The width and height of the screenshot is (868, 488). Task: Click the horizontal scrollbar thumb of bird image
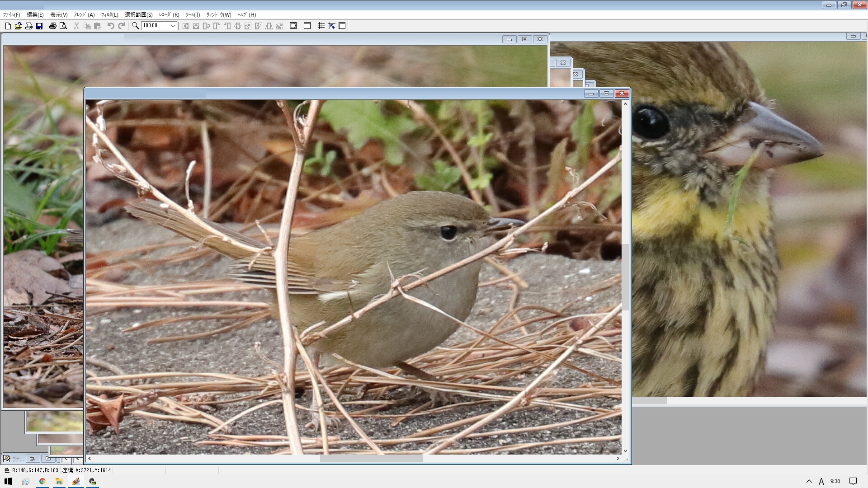[371, 458]
